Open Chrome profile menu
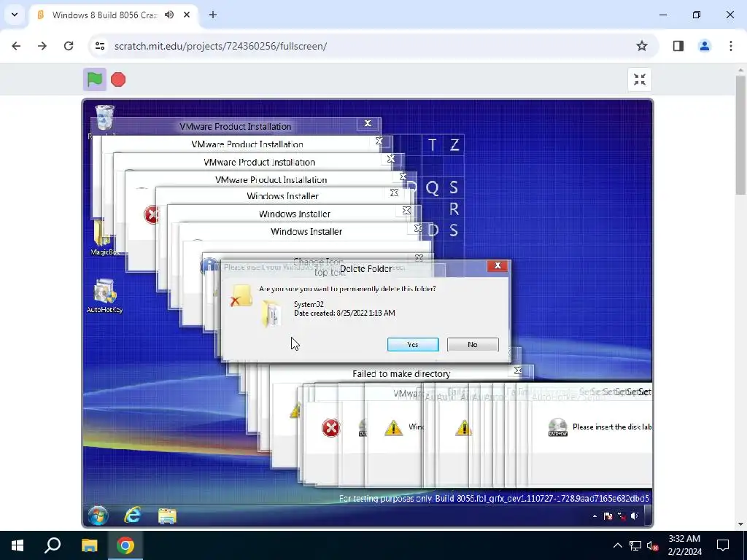 705,46
